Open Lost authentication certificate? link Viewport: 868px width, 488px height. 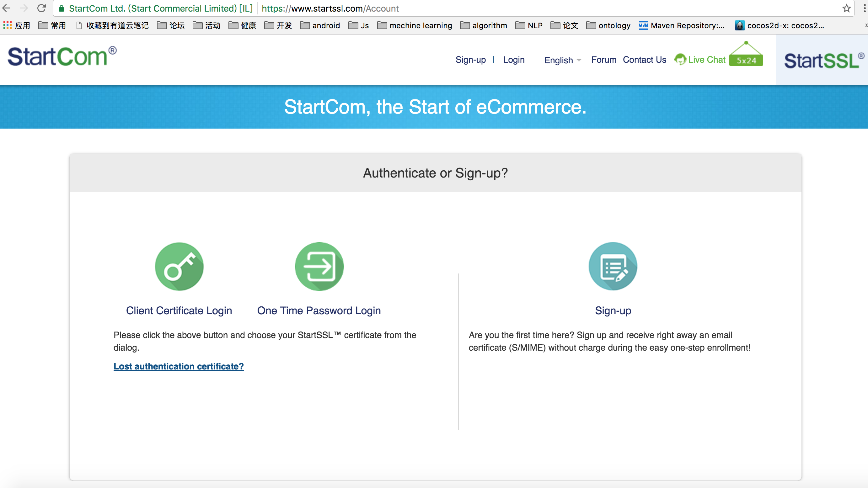[x=179, y=366]
